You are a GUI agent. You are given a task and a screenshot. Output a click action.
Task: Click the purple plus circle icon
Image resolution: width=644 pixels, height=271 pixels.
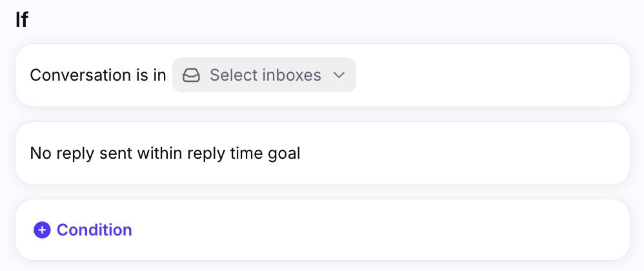point(42,230)
